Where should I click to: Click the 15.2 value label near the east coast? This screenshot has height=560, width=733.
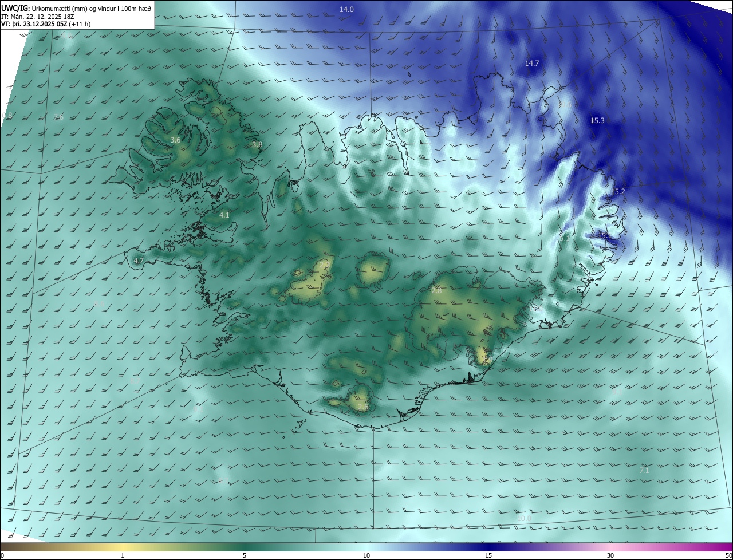click(x=618, y=191)
